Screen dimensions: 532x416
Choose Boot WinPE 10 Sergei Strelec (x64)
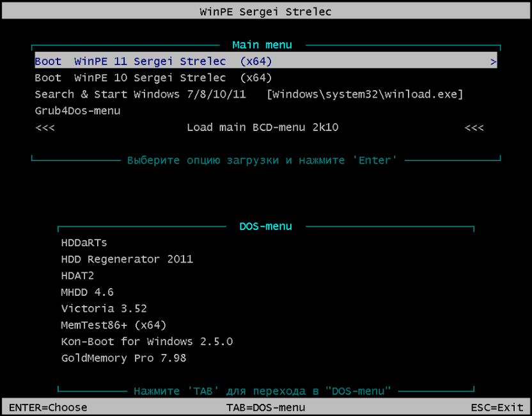point(153,78)
